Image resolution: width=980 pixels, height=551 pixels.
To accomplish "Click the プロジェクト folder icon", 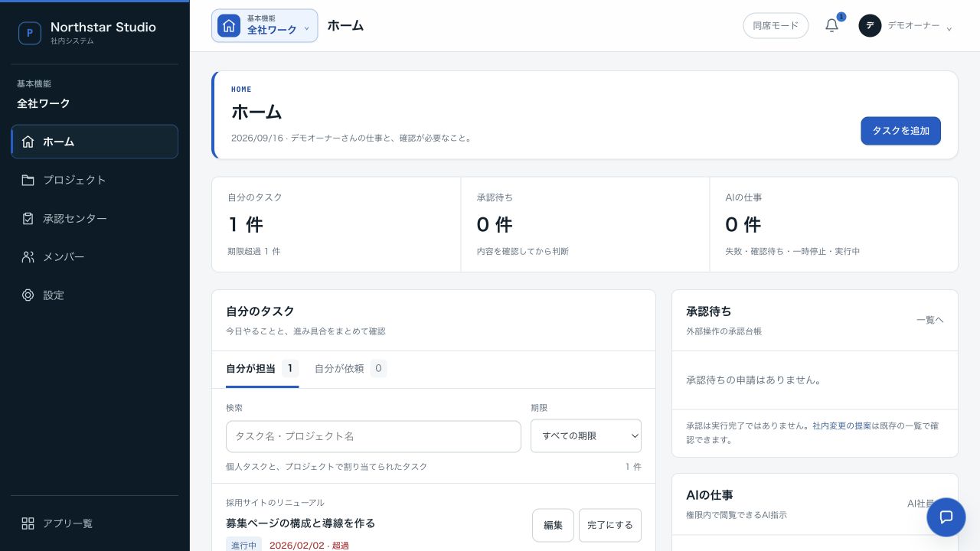I will pos(28,180).
